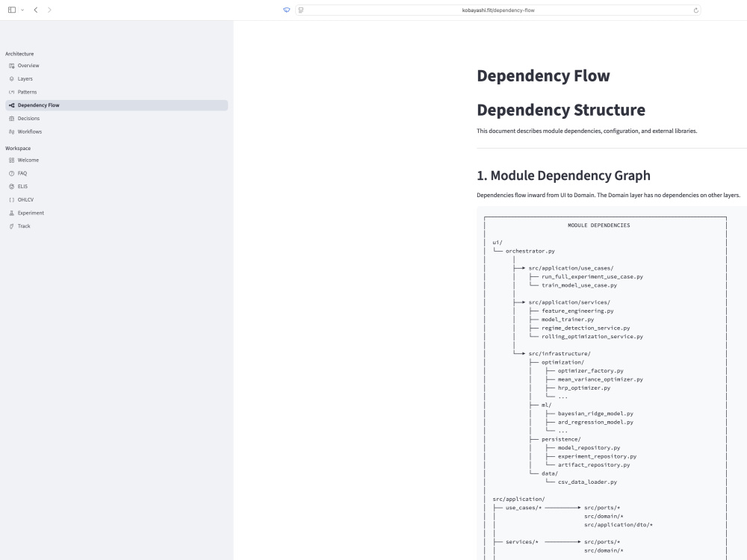
Task: Click rolling_optimization_service.py text
Action: tap(592, 337)
